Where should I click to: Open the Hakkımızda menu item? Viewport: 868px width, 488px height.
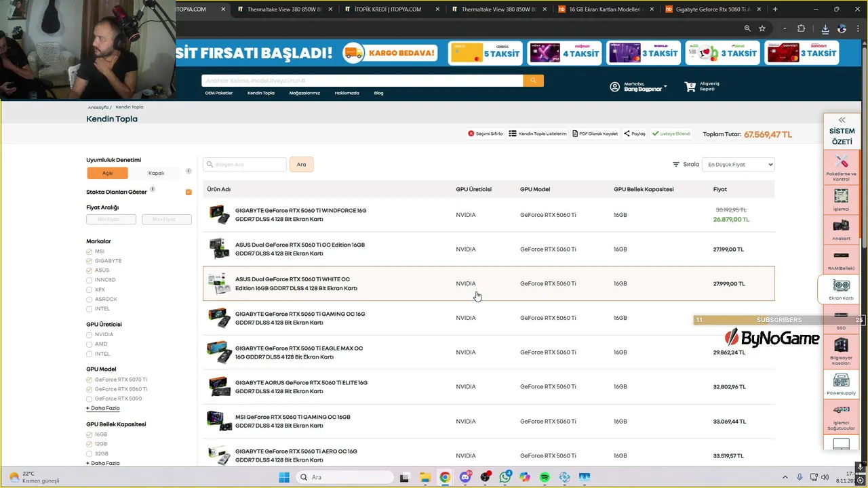(x=347, y=93)
